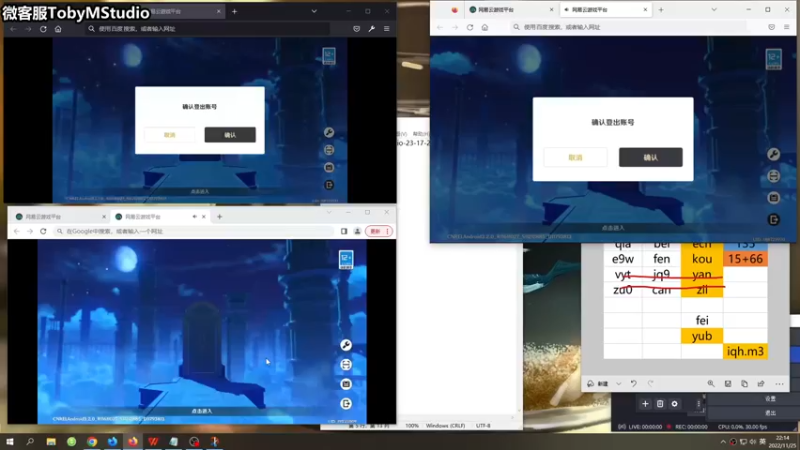Click 取消 in top-right Firefox logout dialog

[576, 157]
